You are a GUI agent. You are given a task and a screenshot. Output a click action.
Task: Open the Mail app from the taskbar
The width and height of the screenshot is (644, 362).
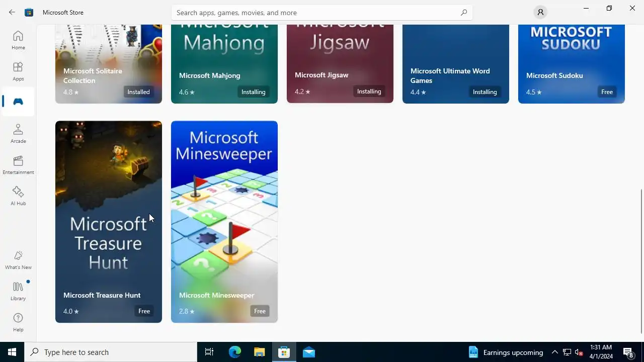[x=309, y=352]
